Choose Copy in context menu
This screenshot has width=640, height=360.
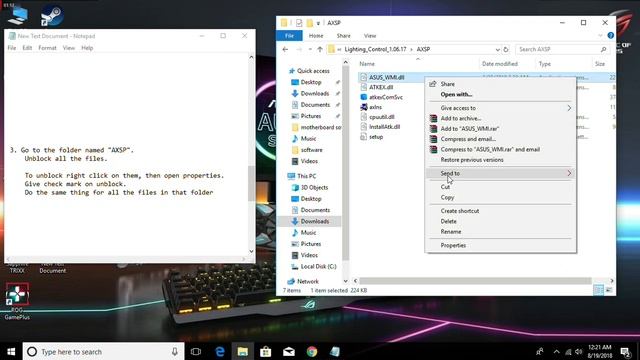[x=447, y=198]
